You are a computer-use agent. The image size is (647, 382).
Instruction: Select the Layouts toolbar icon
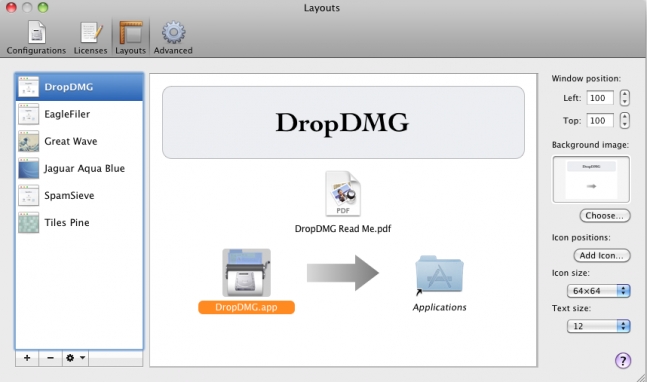tap(130, 38)
